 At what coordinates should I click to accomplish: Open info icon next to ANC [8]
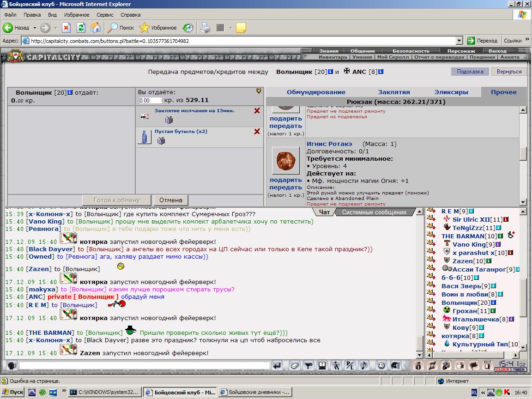tap(381, 72)
